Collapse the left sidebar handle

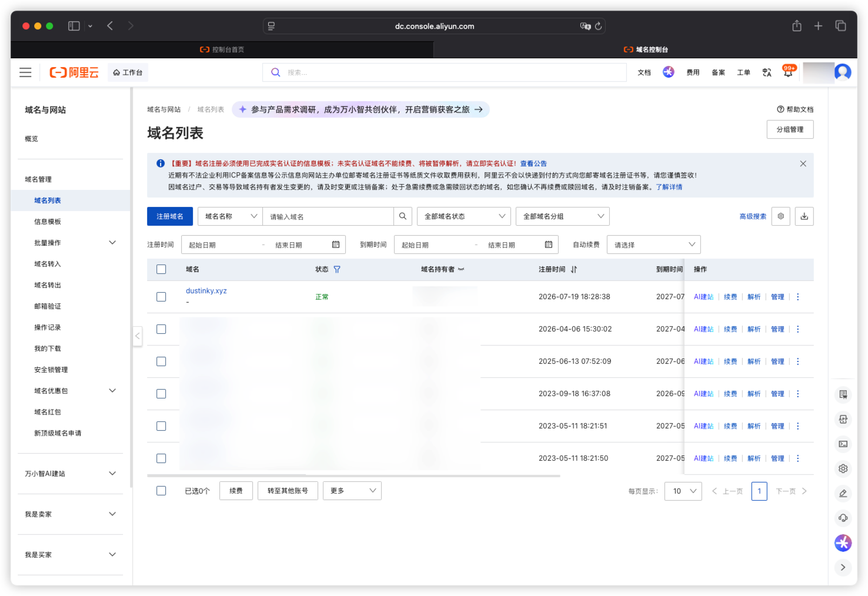pos(138,336)
